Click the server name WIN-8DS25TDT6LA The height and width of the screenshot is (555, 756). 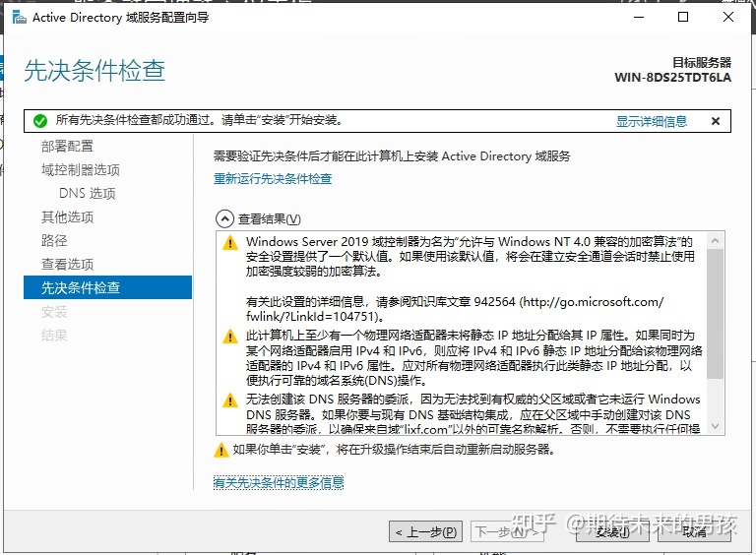click(673, 78)
